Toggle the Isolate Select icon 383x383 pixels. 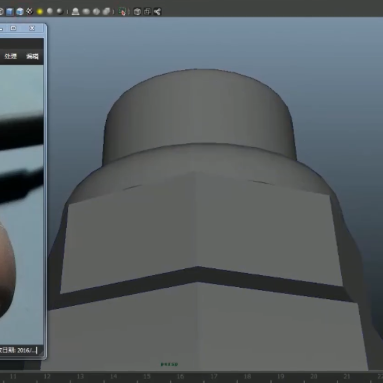point(122,12)
